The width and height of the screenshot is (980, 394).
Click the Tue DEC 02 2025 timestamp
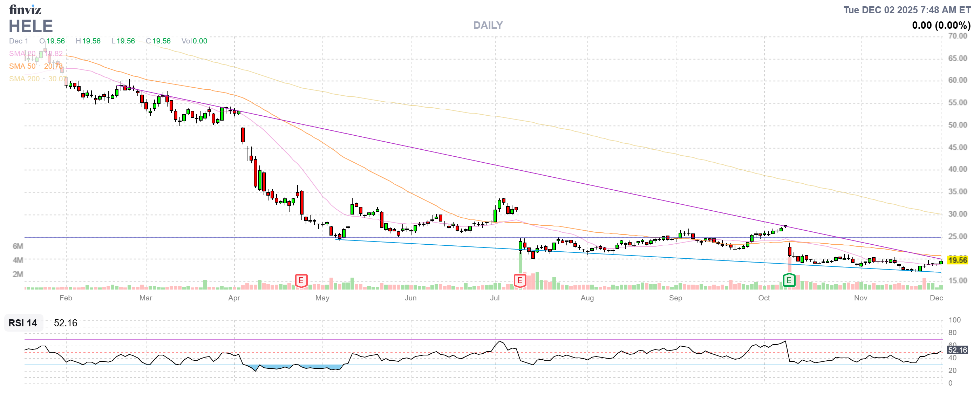907,10
